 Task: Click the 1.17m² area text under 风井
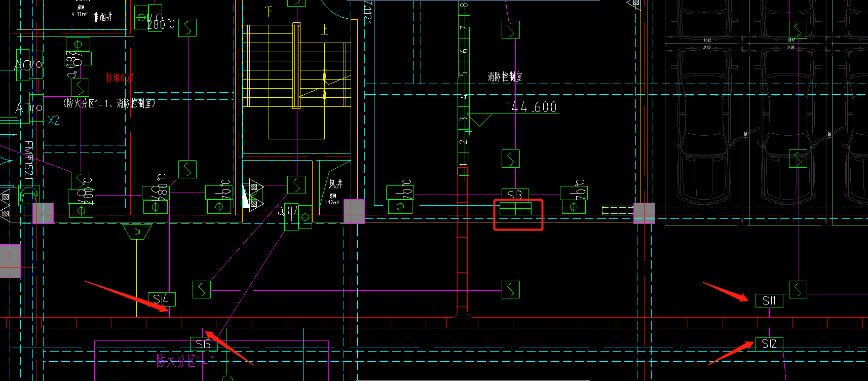pos(332,202)
